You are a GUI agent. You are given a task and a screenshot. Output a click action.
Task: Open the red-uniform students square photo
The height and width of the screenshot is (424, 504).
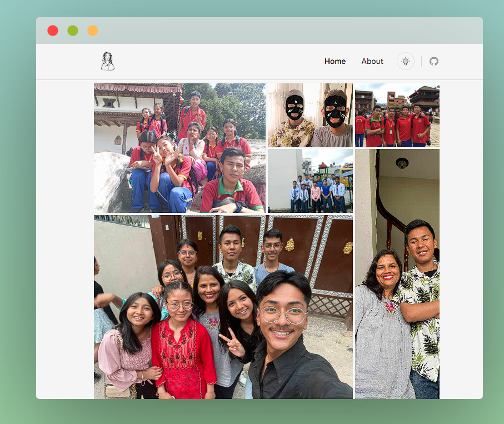(396, 115)
